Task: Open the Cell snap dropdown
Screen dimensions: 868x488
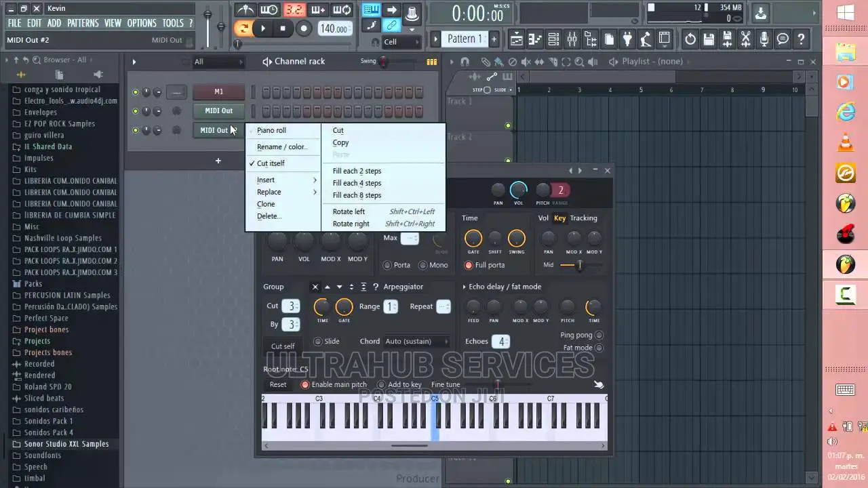Action: (x=402, y=42)
